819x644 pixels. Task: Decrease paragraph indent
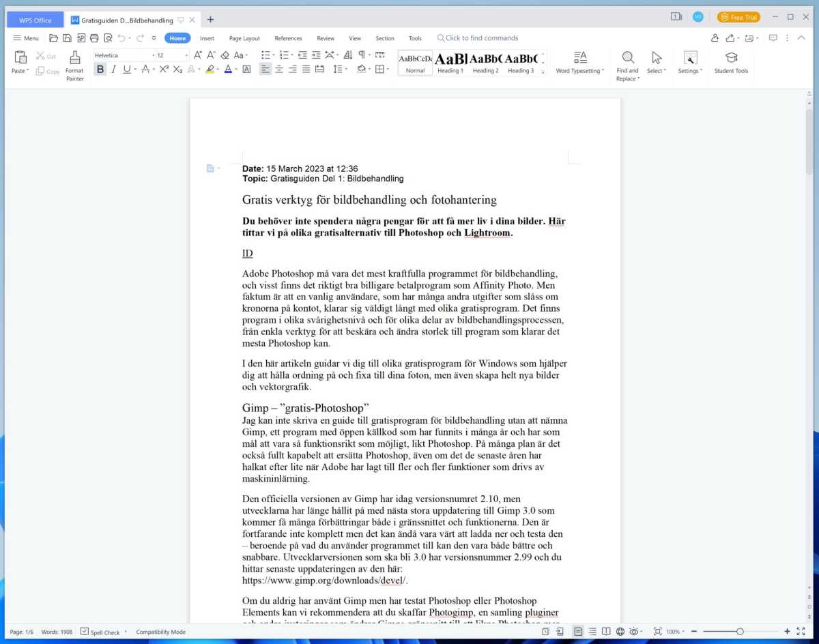(x=303, y=55)
